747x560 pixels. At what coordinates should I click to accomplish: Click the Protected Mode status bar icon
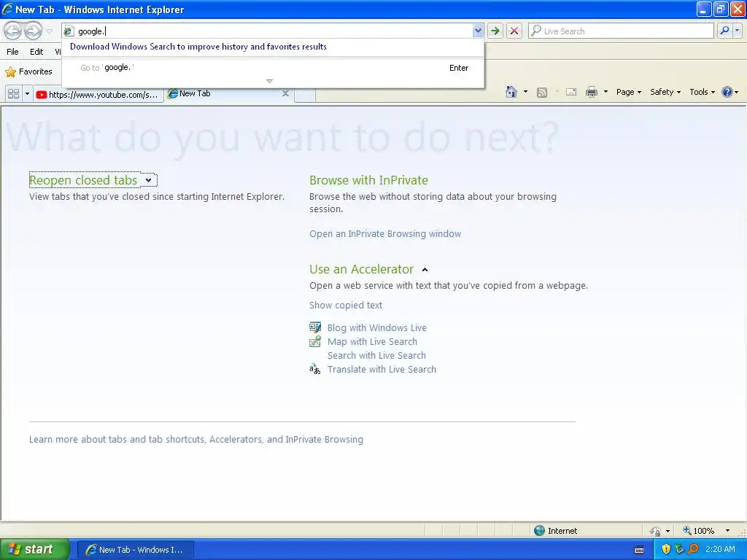[x=656, y=531]
